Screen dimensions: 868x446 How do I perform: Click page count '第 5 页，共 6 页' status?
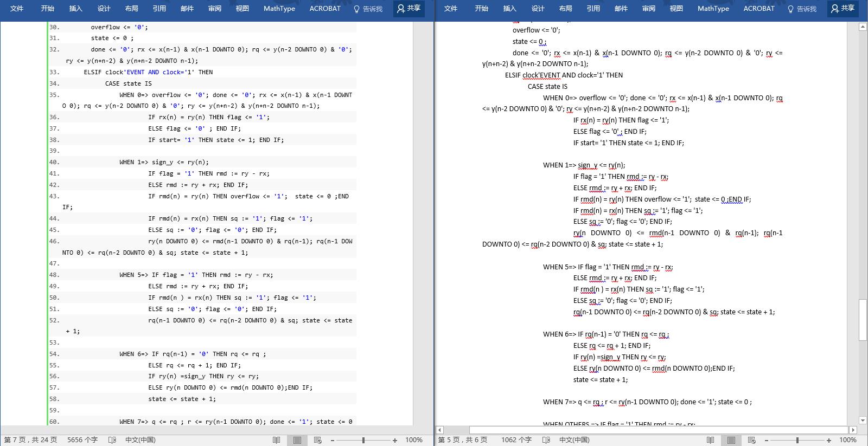point(463,440)
